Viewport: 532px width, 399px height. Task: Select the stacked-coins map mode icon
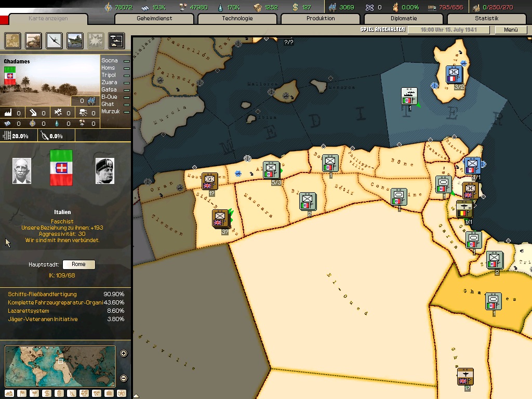point(59,393)
